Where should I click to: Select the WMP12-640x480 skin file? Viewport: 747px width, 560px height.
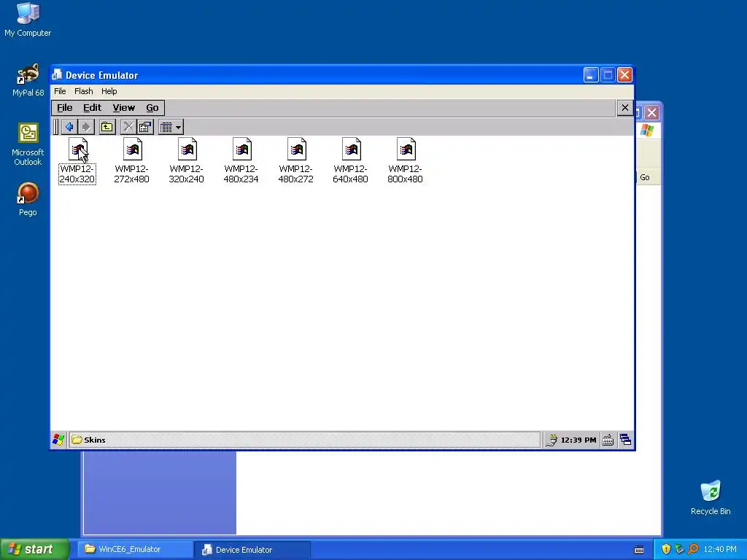351,161
